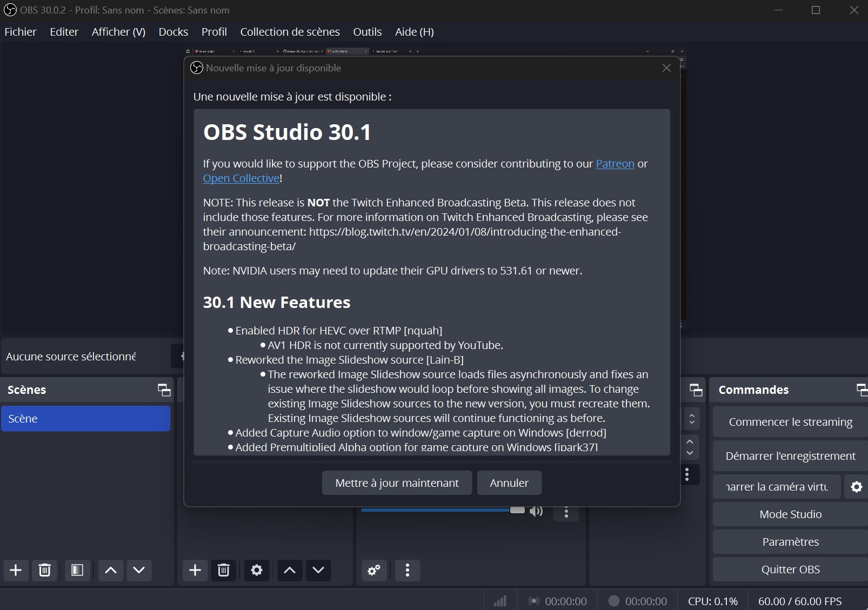
Task: Open the Outils menu
Action: 367,32
